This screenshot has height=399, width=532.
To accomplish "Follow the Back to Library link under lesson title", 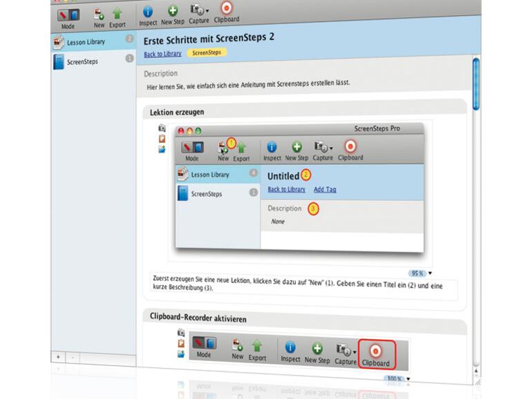I will (x=162, y=54).
